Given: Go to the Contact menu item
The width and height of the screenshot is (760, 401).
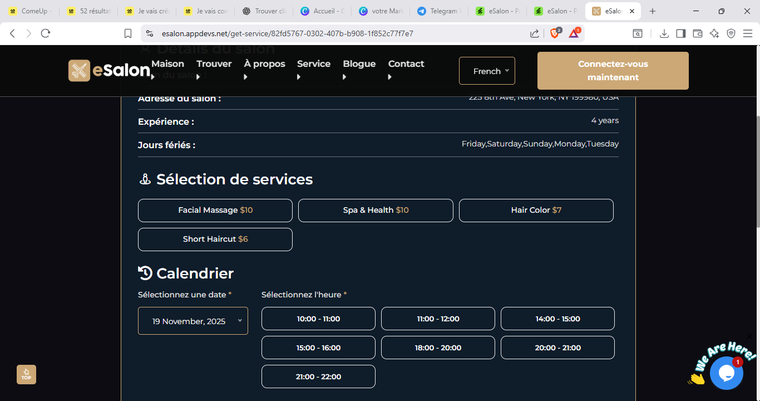Looking at the screenshot, I should point(406,64).
